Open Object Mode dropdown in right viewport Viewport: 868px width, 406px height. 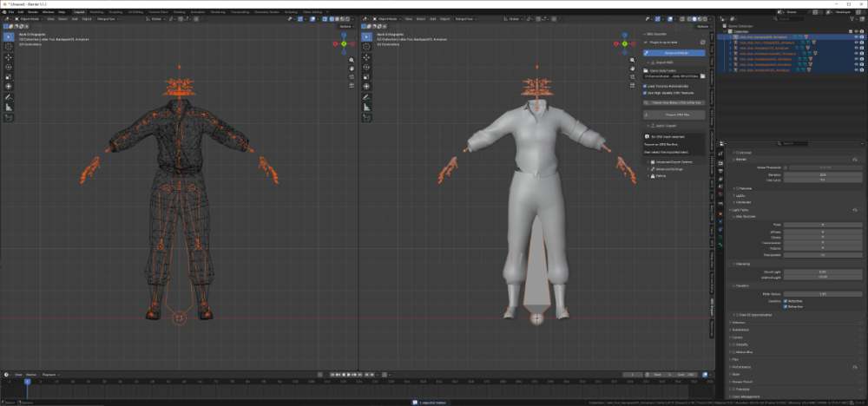coord(385,19)
